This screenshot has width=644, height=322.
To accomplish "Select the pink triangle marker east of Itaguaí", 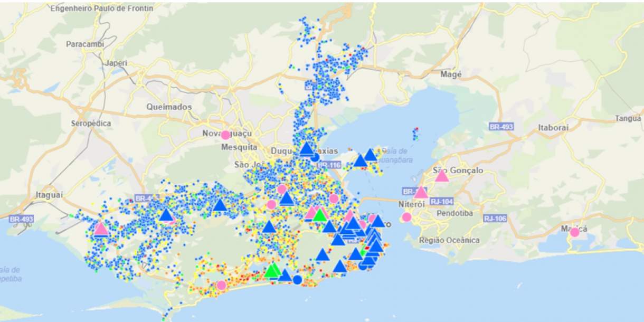I will 101,229.
